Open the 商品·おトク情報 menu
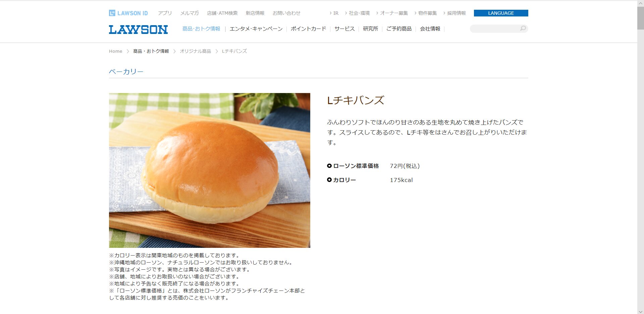This screenshot has height=314, width=644. (201, 29)
